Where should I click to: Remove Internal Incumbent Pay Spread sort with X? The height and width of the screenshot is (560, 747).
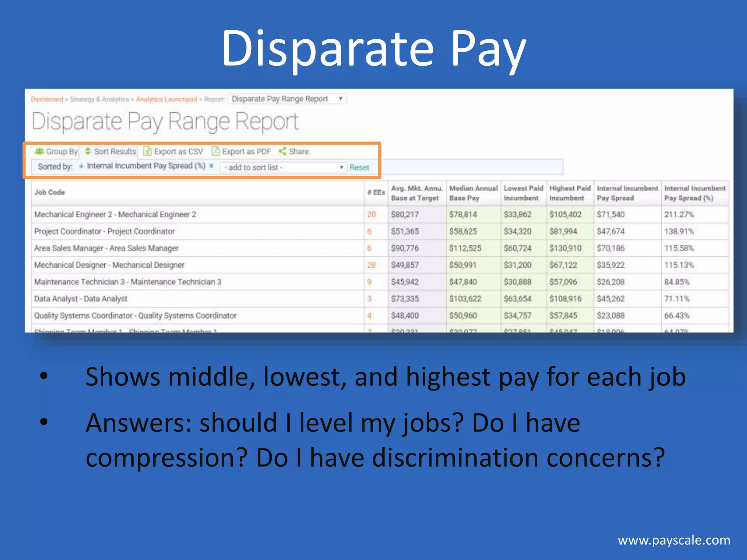tap(211, 166)
